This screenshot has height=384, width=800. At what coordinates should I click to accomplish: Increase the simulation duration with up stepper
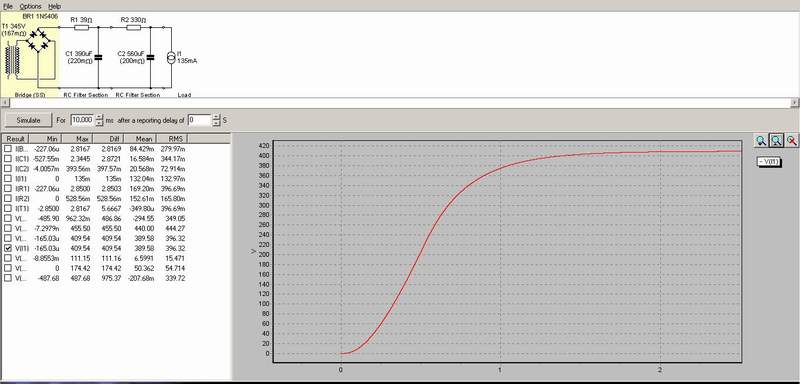pyautogui.click(x=99, y=117)
